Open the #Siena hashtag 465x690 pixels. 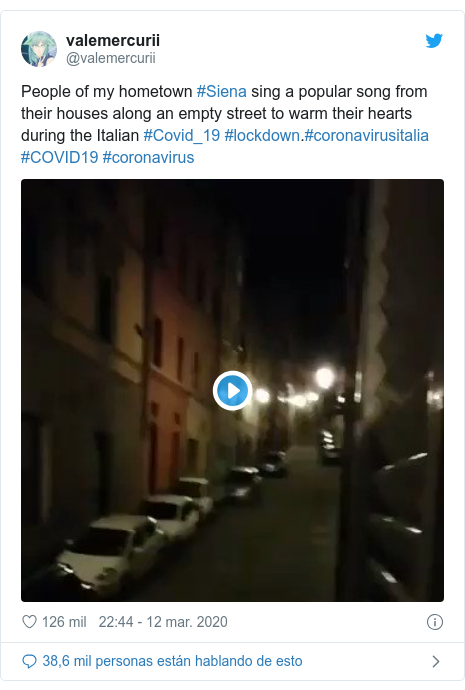[x=221, y=92]
